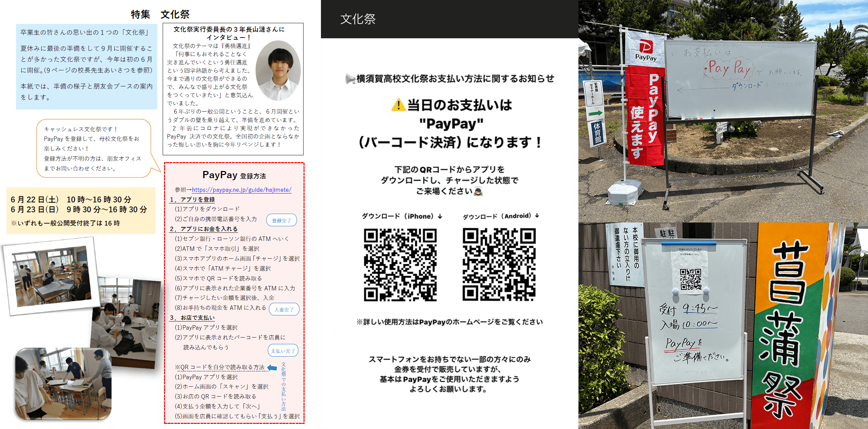Open the tilted classroom preparation photo
The width and height of the screenshot is (868, 429).
tap(51, 276)
